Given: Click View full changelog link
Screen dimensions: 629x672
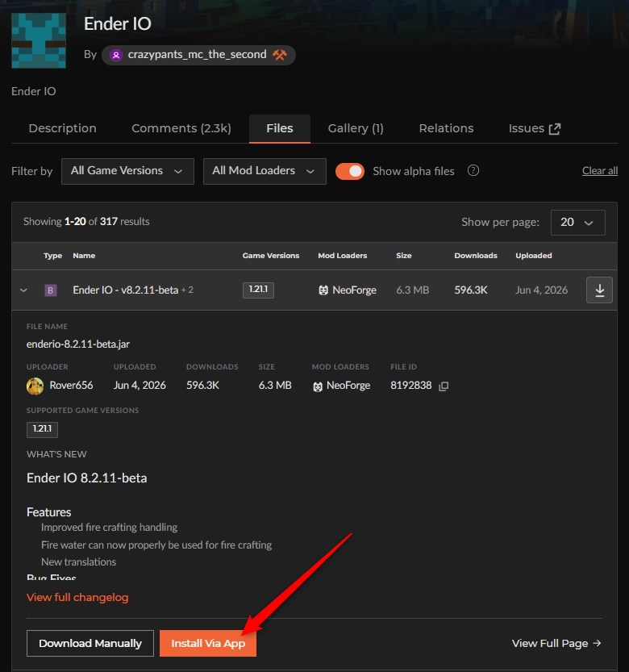Looking at the screenshot, I should [x=77, y=597].
